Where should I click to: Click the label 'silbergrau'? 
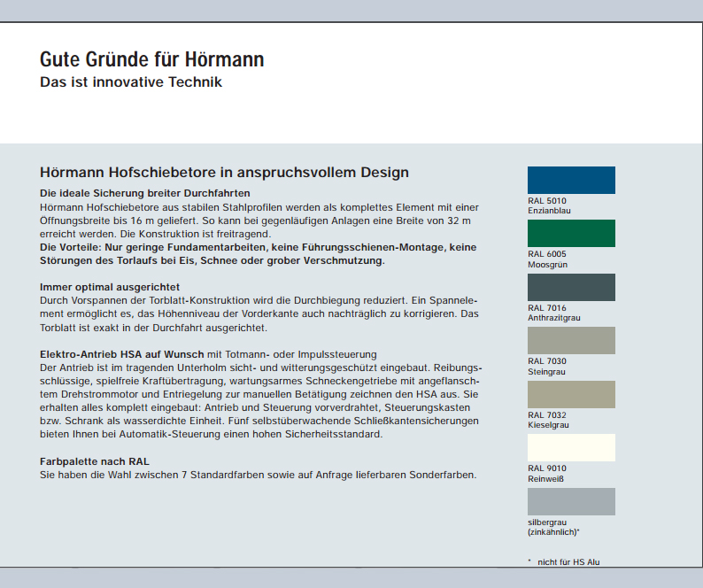point(547,522)
